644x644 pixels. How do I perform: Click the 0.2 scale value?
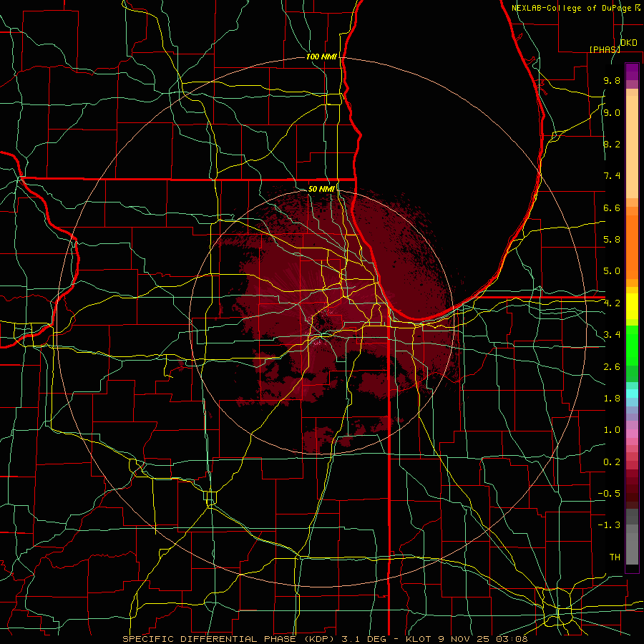(612, 462)
